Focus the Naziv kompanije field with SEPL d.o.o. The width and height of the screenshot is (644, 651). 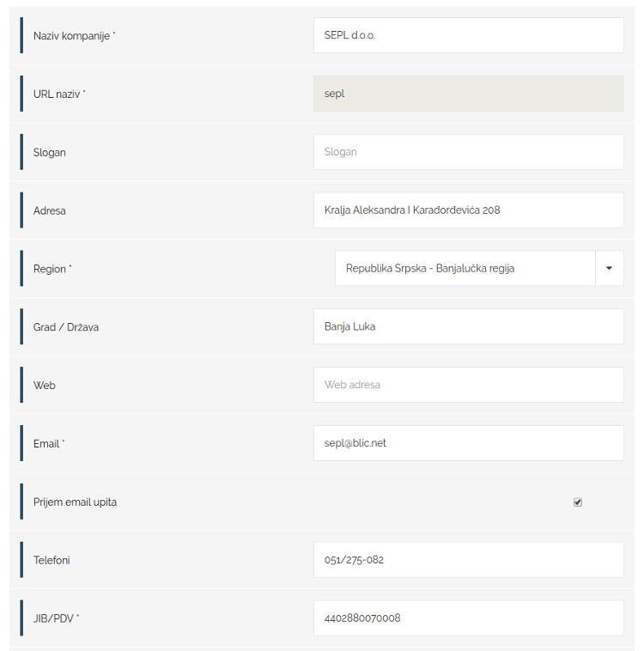coord(468,35)
